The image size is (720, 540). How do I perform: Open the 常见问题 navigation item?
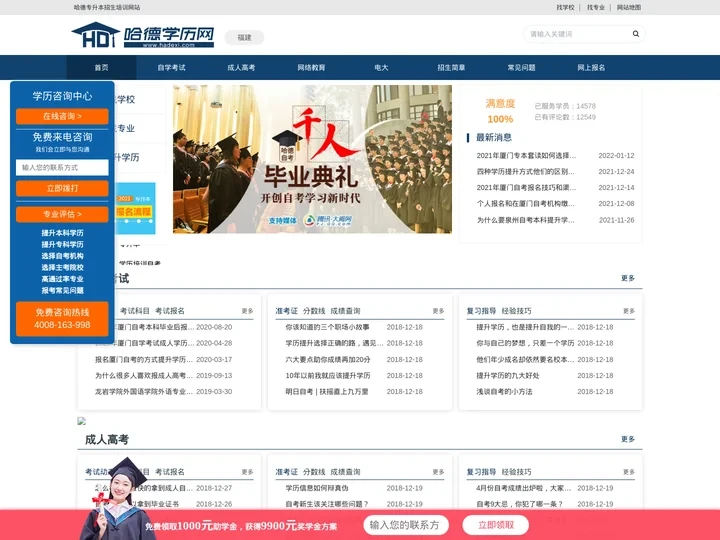[x=521, y=68]
